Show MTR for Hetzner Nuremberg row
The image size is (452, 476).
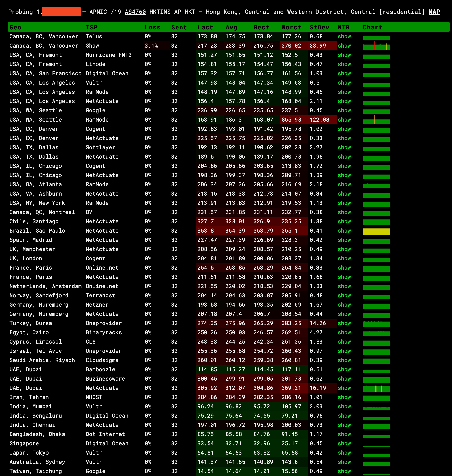pyautogui.click(x=344, y=305)
